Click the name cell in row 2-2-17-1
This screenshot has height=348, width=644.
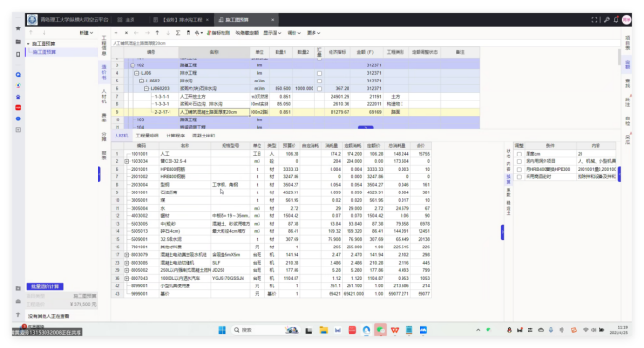pyautogui.click(x=214, y=112)
